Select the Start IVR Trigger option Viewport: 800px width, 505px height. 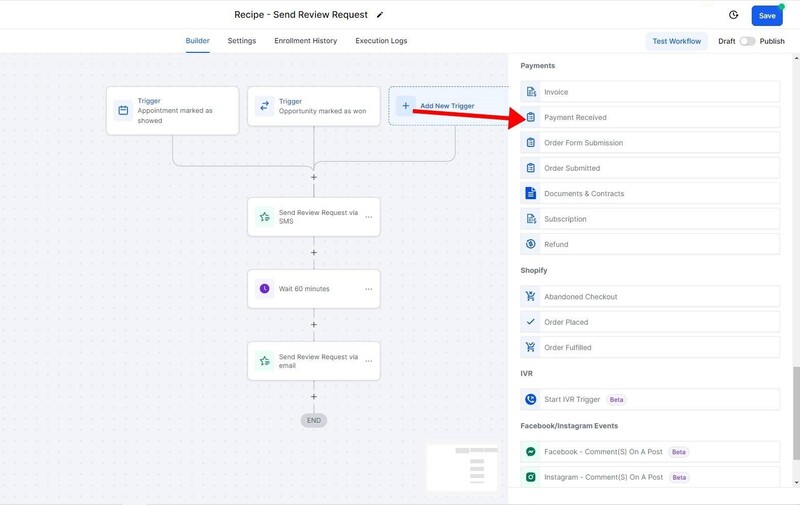(x=650, y=399)
